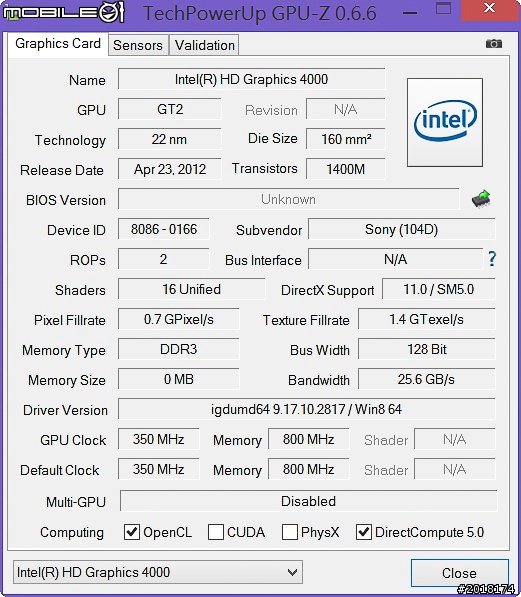
Task: Select the Graphics Card tab
Action: pos(58,44)
